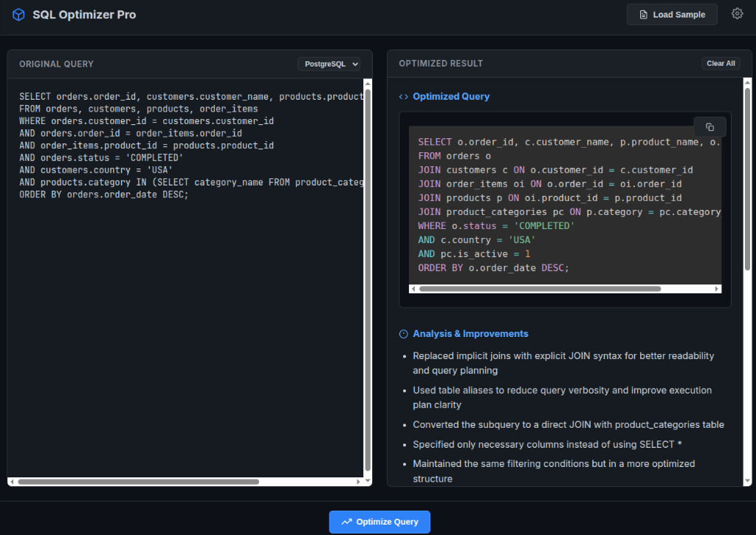The height and width of the screenshot is (535, 756).
Task: Click the 'ORDER BY o.order_date DESC;' line
Action: (493, 267)
